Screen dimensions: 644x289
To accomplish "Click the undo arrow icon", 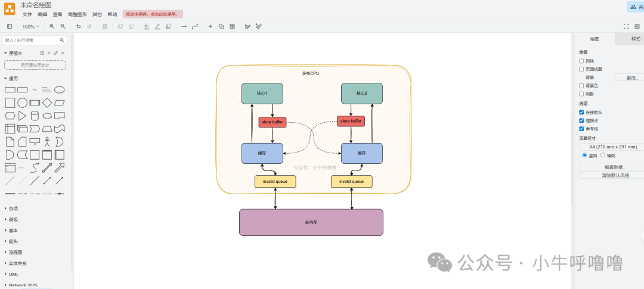I will point(78,26).
